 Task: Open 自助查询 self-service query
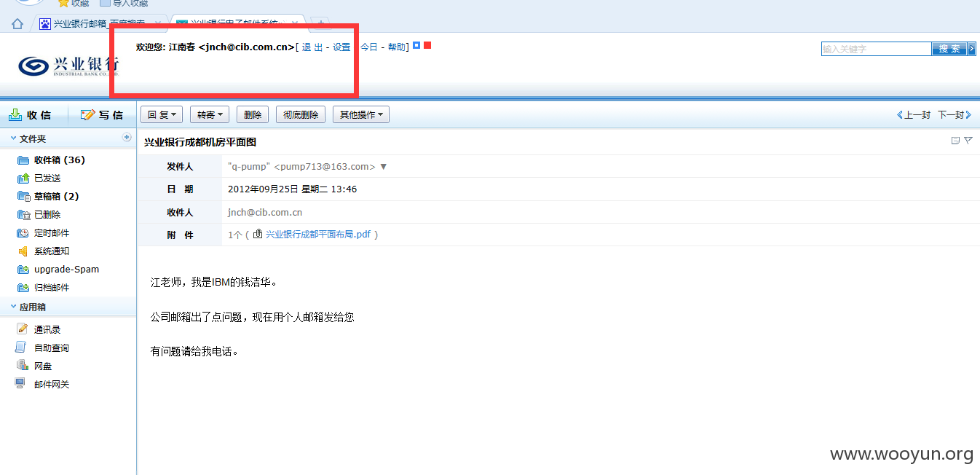44,348
